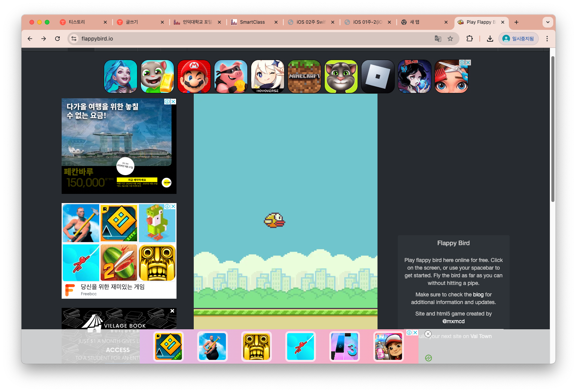This screenshot has height=392, width=577.
Task: Click the Snow White style game icon
Action: pyautogui.click(x=415, y=76)
